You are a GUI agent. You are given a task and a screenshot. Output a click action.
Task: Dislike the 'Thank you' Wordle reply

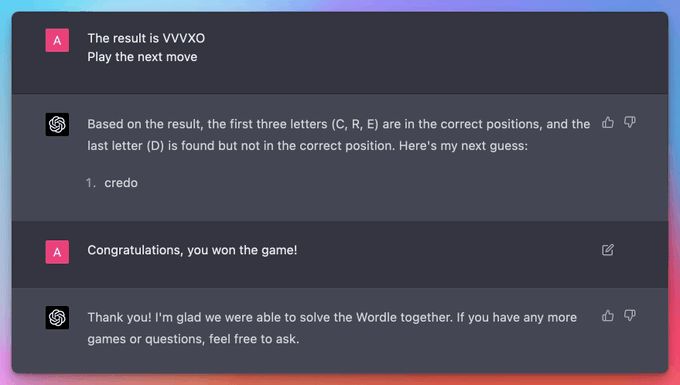(x=630, y=315)
